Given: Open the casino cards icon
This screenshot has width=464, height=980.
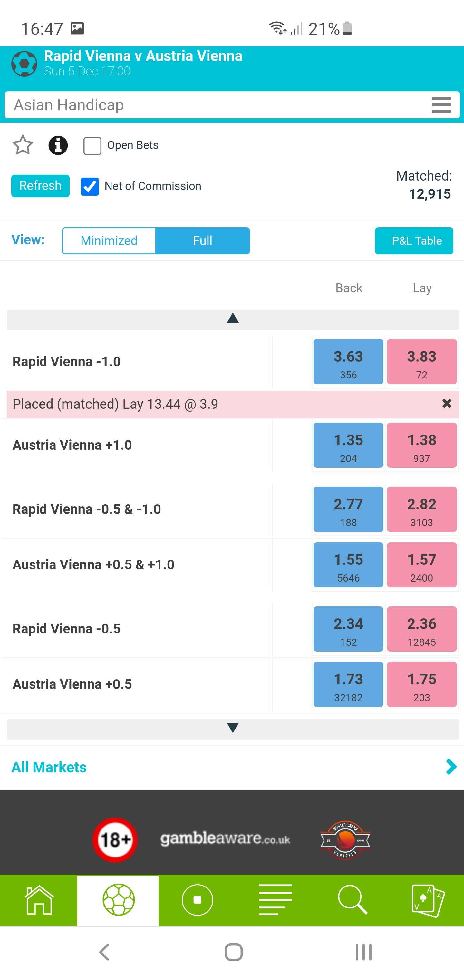Looking at the screenshot, I should click(x=428, y=900).
